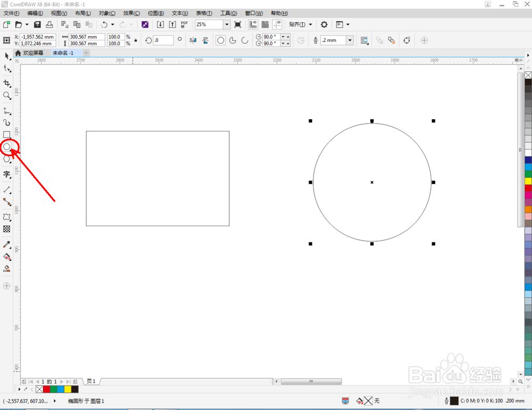Open the 编辑(E) menu
The width and height of the screenshot is (532, 410).
[35, 13]
